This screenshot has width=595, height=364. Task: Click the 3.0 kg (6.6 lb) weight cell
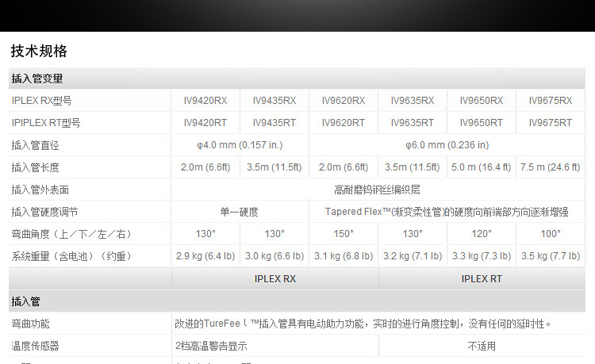click(274, 256)
